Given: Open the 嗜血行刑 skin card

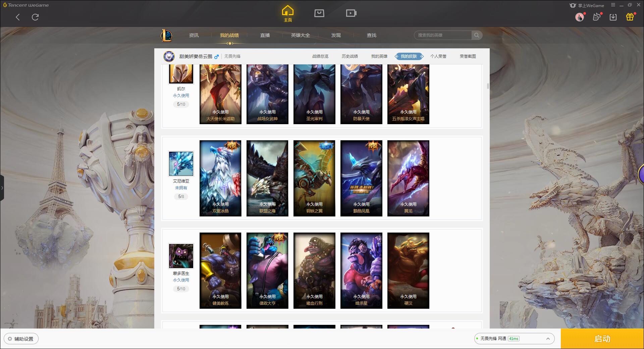Looking at the screenshot, I should 314,270.
